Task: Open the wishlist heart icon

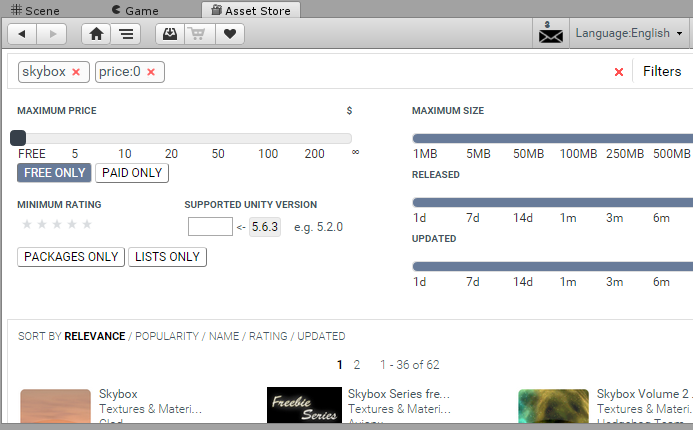Action: (229, 34)
